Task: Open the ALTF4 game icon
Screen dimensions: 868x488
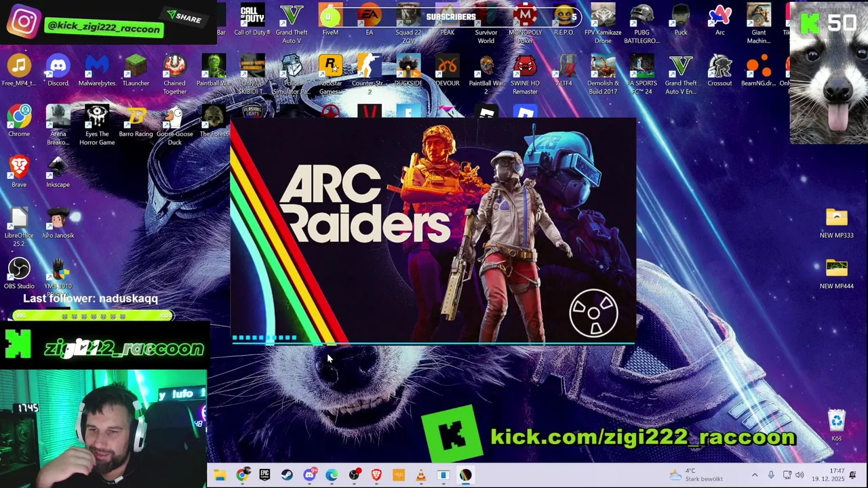Action: [x=564, y=71]
